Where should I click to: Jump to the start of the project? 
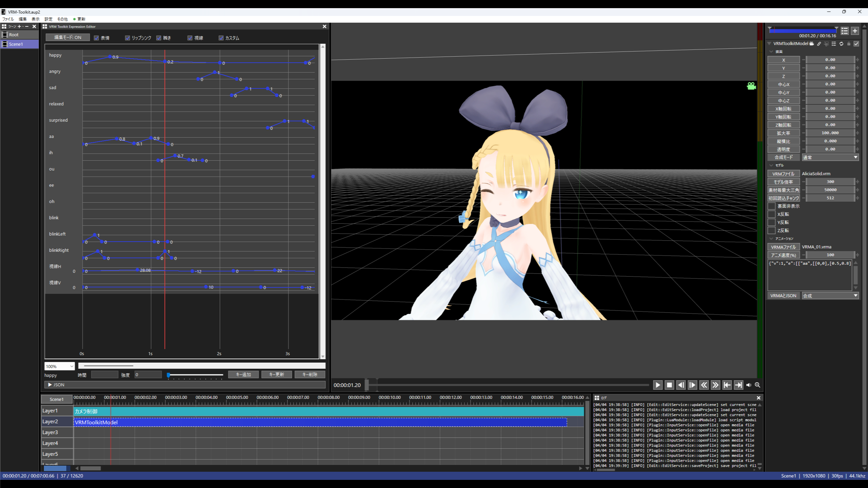coord(727,385)
